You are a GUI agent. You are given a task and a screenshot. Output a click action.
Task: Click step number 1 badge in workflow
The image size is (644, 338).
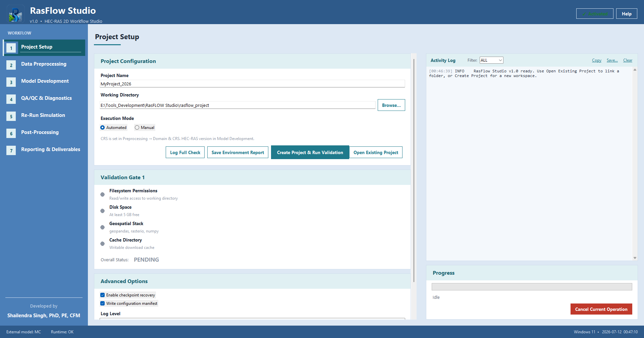click(11, 48)
